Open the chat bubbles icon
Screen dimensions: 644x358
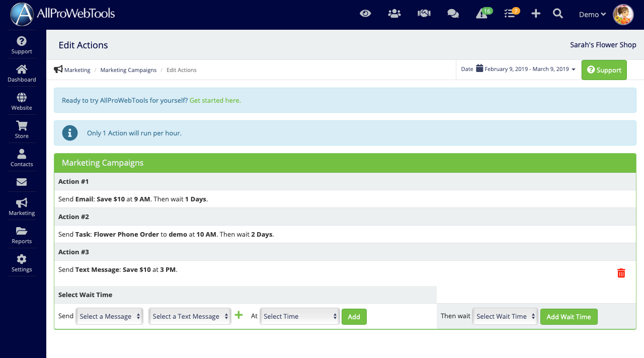453,14
